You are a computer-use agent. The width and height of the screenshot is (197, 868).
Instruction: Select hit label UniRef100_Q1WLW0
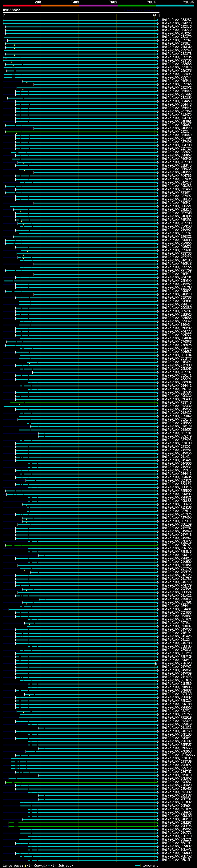[177, 47]
